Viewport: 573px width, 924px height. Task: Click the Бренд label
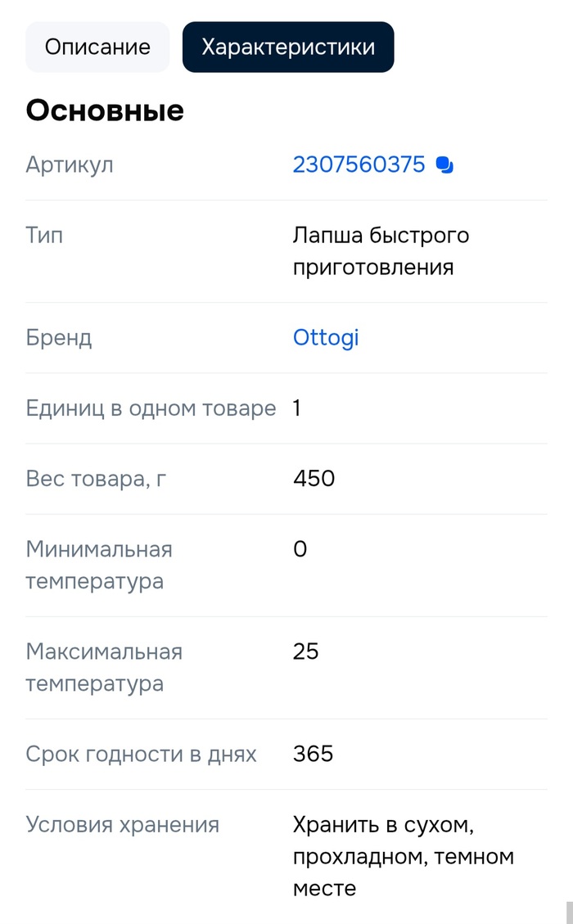pos(58,337)
